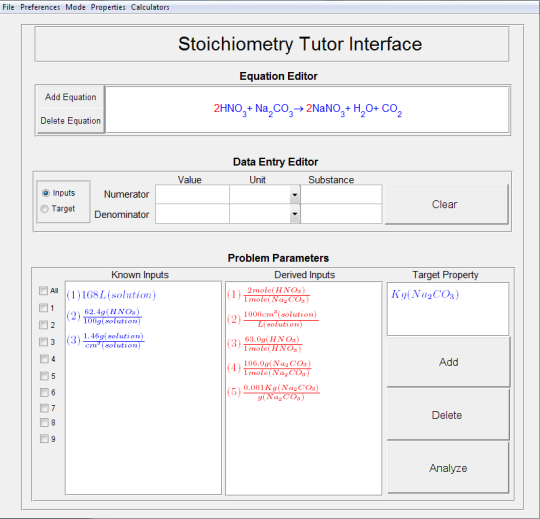Click the Clear button
This screenshot has width=540, height=519.
tap(446, 204)
